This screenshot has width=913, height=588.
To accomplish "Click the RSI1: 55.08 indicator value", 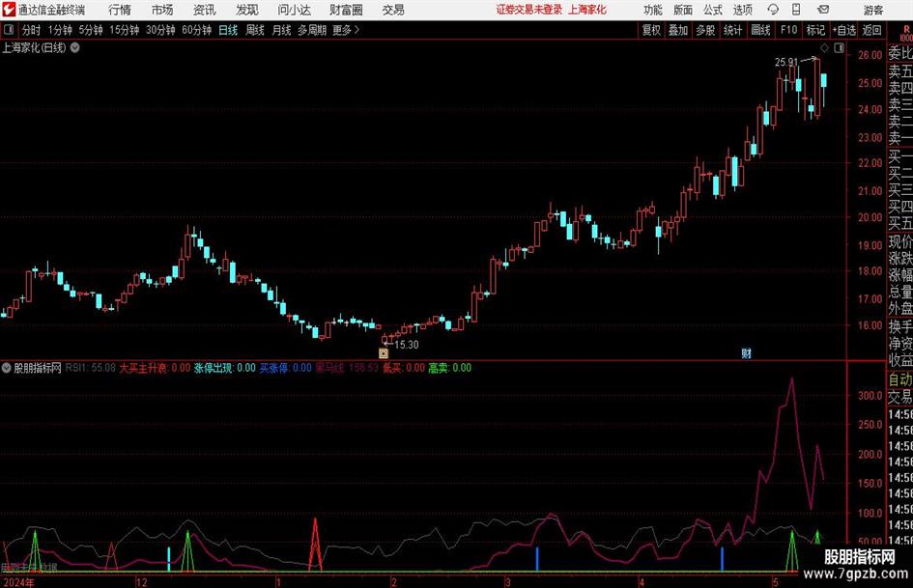I will click(90, 367).
